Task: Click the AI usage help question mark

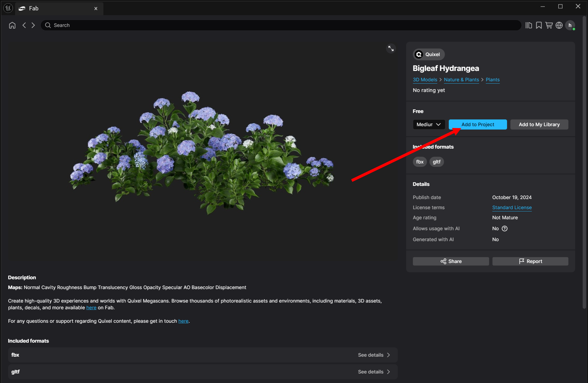Action: (504, 229)
